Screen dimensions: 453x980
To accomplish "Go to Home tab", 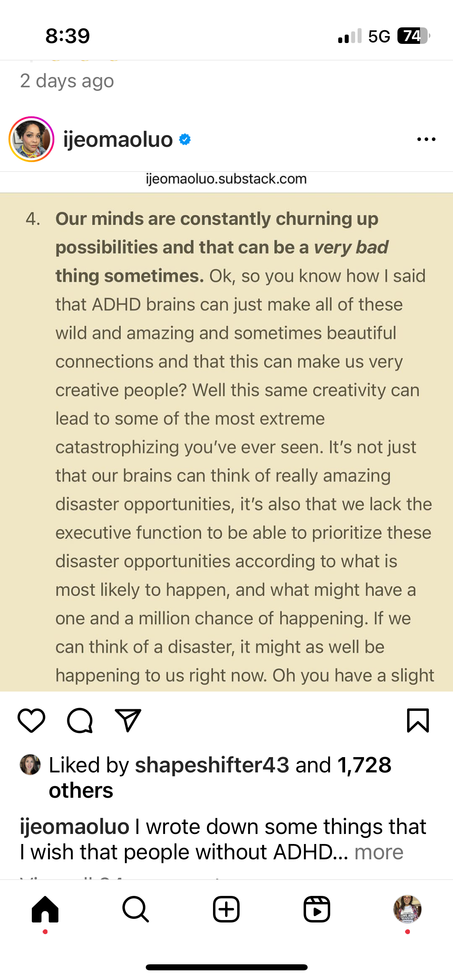I will pyautogui.click(x=45, y=909).
